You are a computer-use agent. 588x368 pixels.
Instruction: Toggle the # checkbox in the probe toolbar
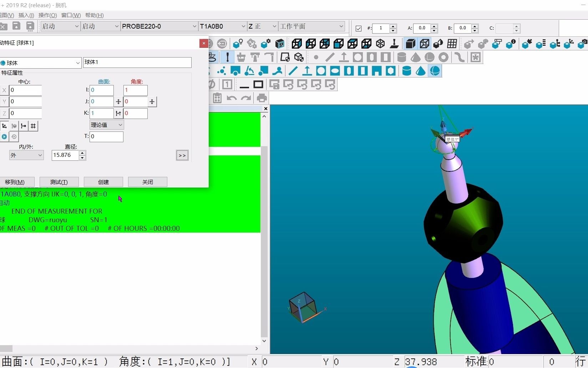(x=359, y=29)
